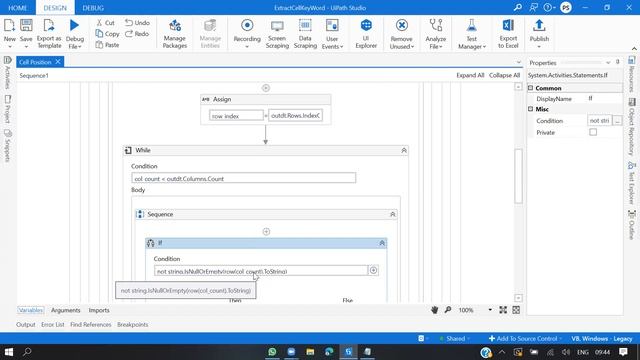The height and width of the screenshot is (360, 640).
Task: Launch Screen Scraping
Action: point(277,33)
